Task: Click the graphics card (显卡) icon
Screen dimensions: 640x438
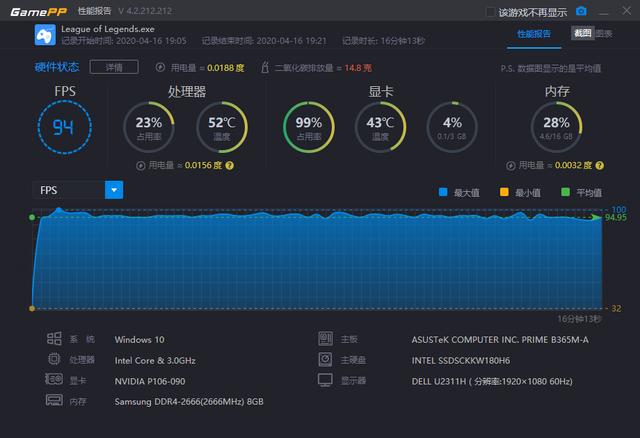Action: tap(54, 379)
